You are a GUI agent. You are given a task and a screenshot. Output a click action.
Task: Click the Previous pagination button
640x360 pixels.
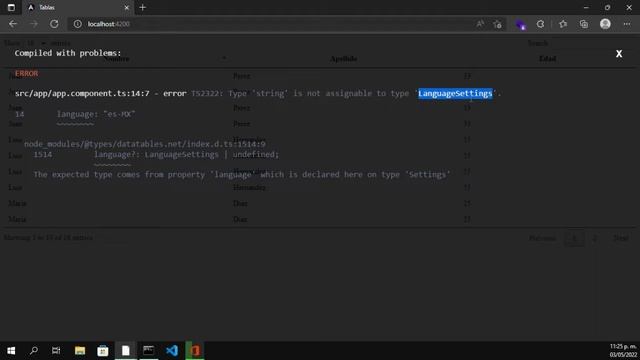coord(542,238)
